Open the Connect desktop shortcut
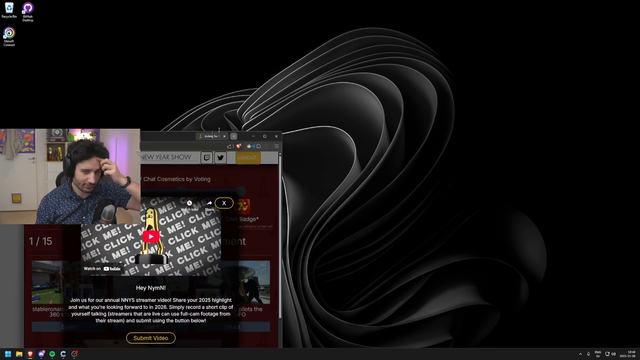 click(x=9, y=36)
